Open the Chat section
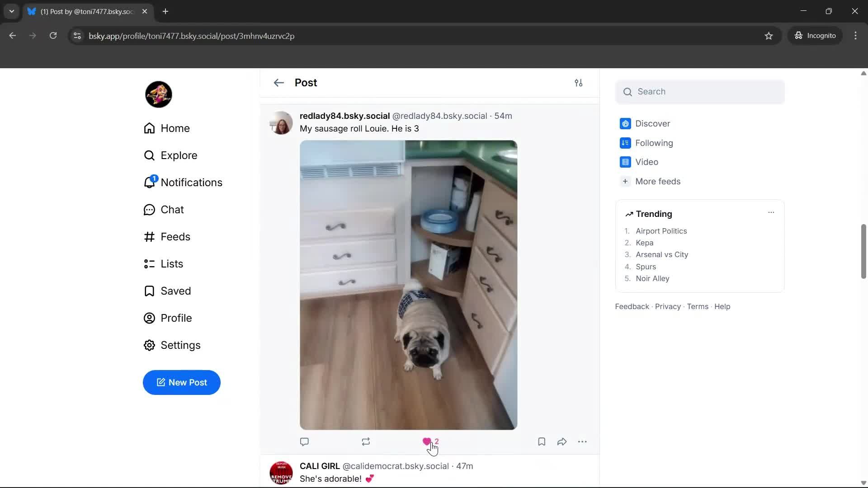This screenshot has width=868, height=488. (x=172, y=209)
